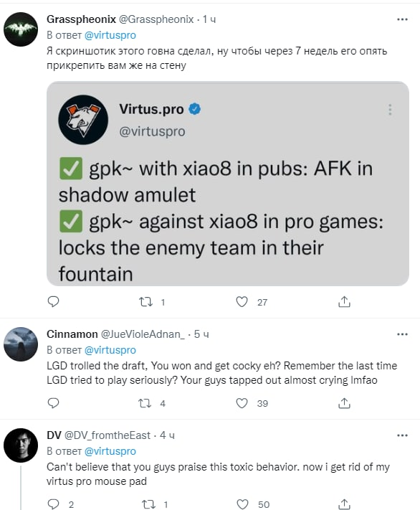Like DV's tweet with 50 likes
This screenshot has height=510, width=420.
(x=242, y=504)
